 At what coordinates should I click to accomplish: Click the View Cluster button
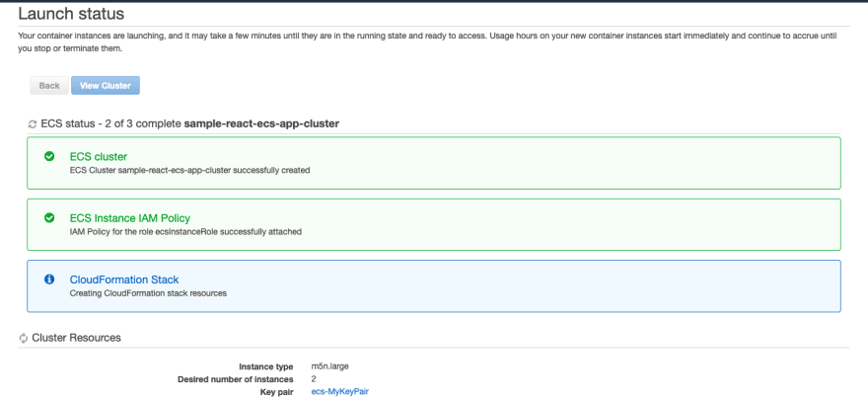(x=106, y=85)
